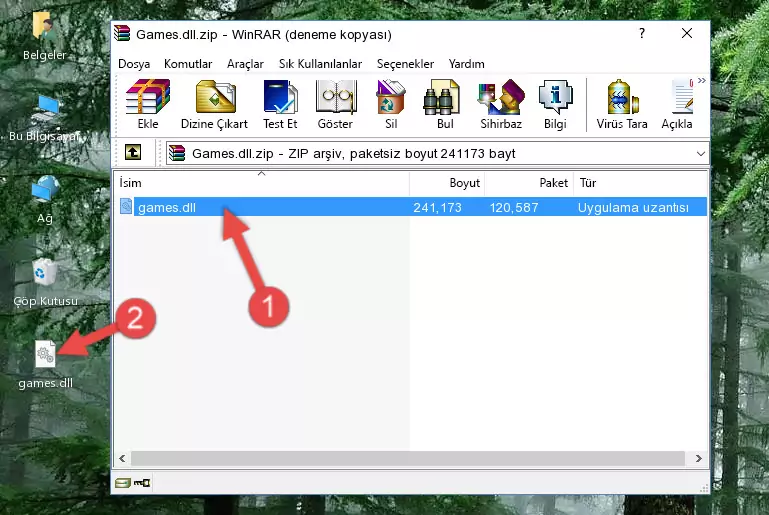Image resolution: width=769 pixels, height=515 pixels.
Task: Run Test Et on the archive
Action: tap(280, 104)
